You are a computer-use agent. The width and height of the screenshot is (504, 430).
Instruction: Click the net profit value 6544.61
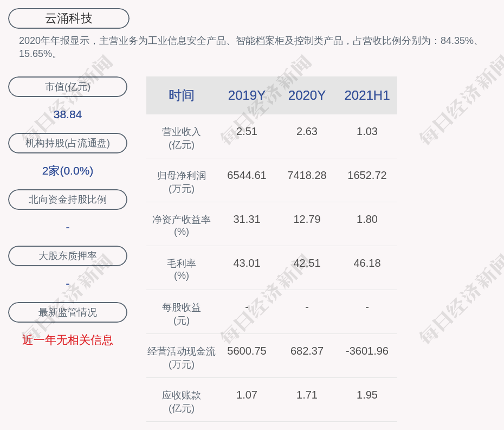[247, 175]
